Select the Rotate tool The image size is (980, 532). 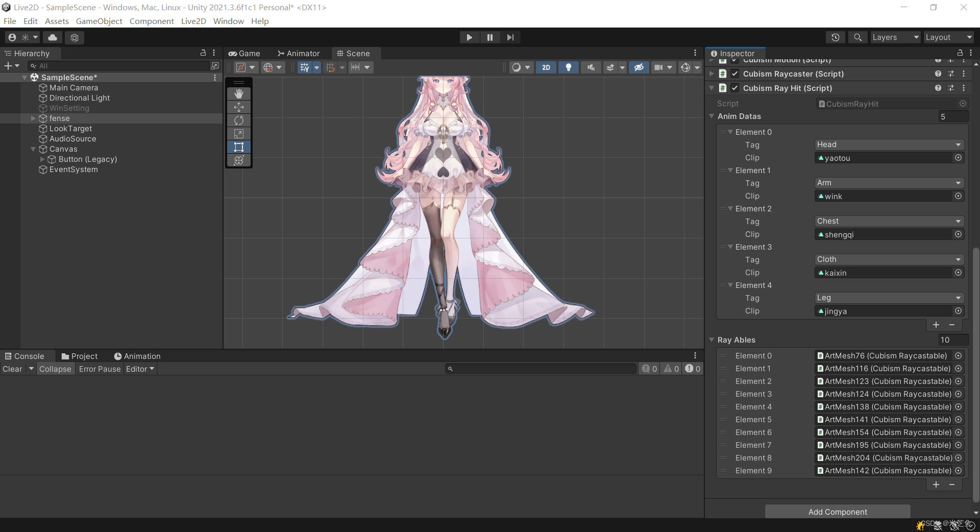pyautogui.click(x=238, y=120)
